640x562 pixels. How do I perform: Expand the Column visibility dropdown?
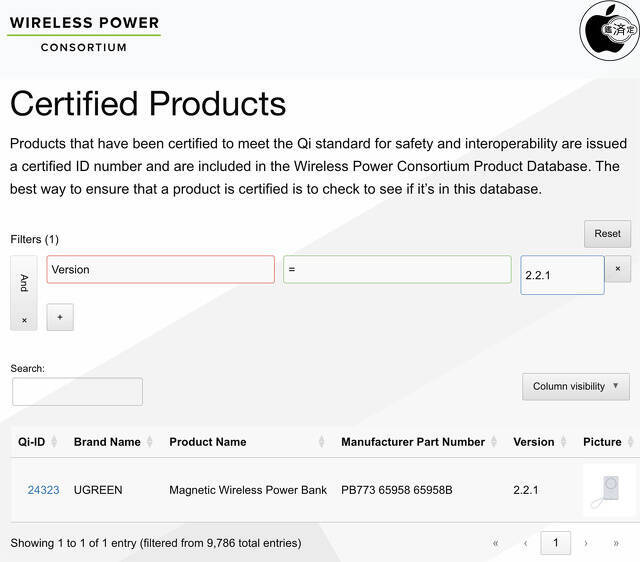[576, 386]
